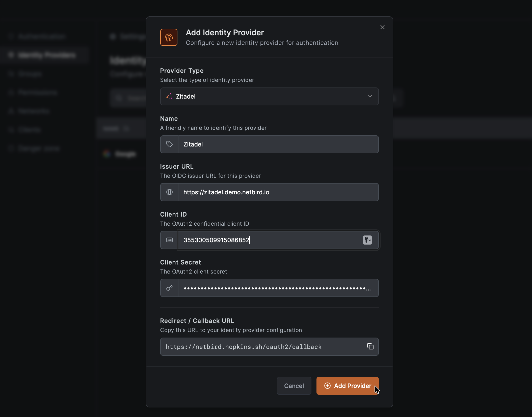Close the Add Identity Provider dialog
This screenshot has width=532, height=417.
pyautogui.click(x=382, y=27)
